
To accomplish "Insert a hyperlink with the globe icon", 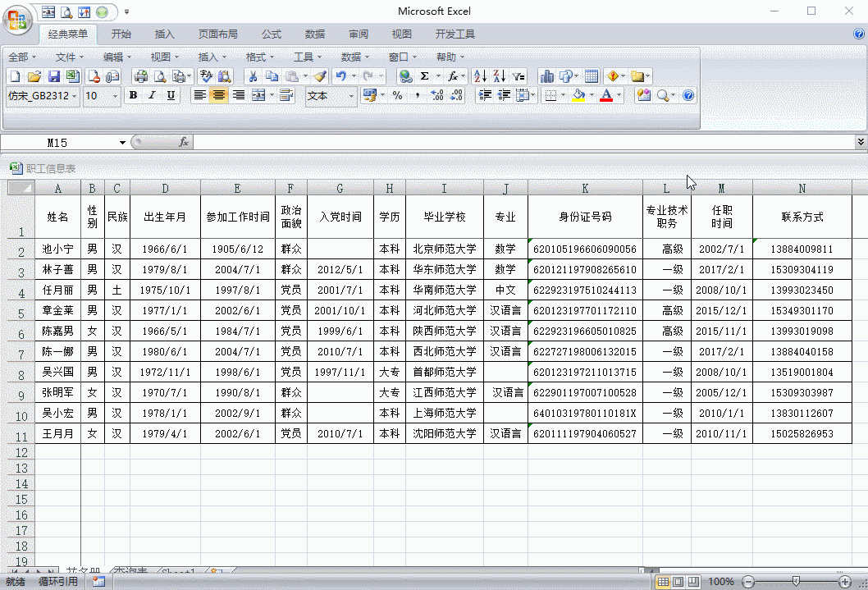I will 406,76.
